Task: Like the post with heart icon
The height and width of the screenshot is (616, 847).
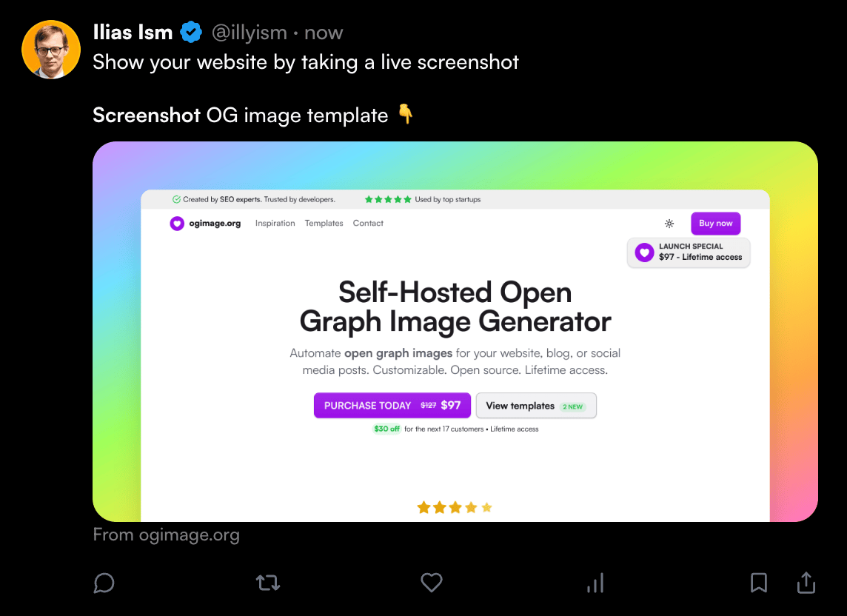Action: [432, 583]
